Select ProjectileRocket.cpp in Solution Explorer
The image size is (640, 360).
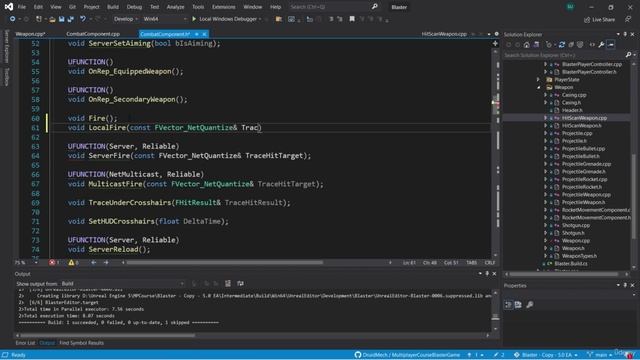pos(584,179)
